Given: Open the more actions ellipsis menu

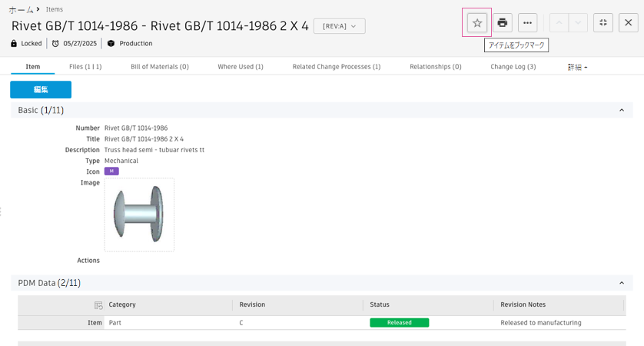Looking at the screenshot, I should [x=528, y=22].
